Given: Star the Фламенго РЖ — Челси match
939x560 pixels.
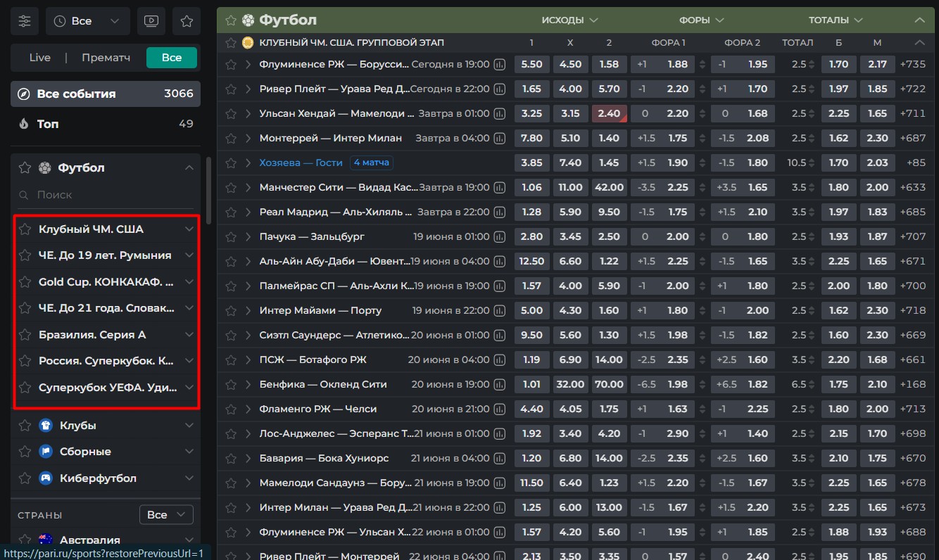Looking at the screenshot, I should tap(230, 409).
